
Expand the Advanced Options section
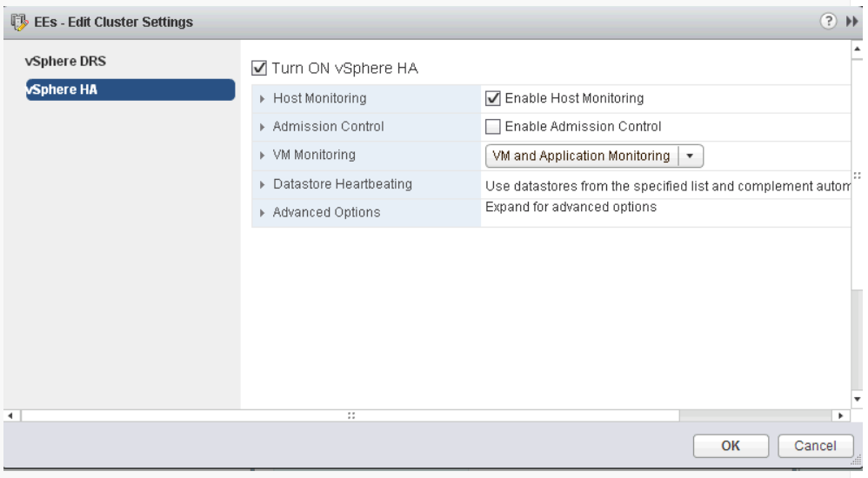tap(263, 213)
